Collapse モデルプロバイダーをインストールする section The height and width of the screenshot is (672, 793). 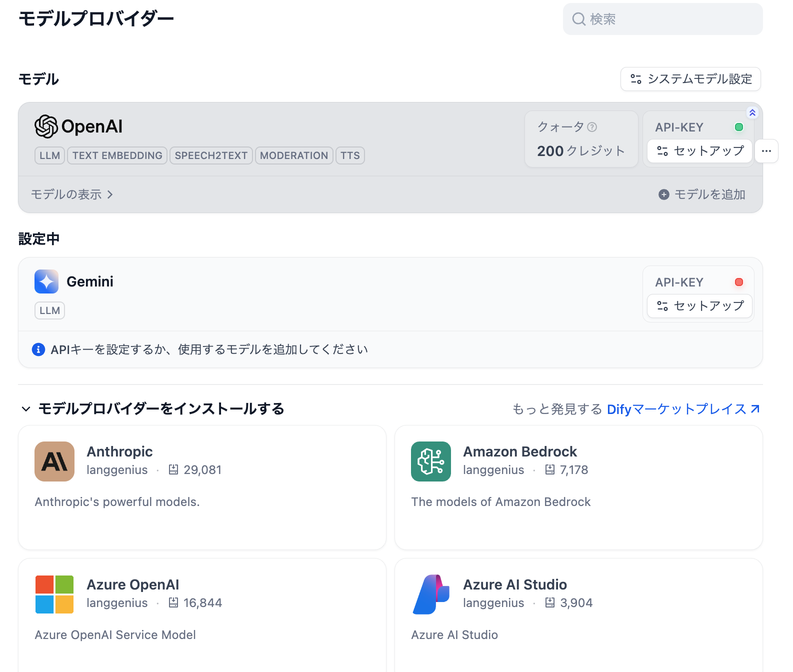pos(153,408)
